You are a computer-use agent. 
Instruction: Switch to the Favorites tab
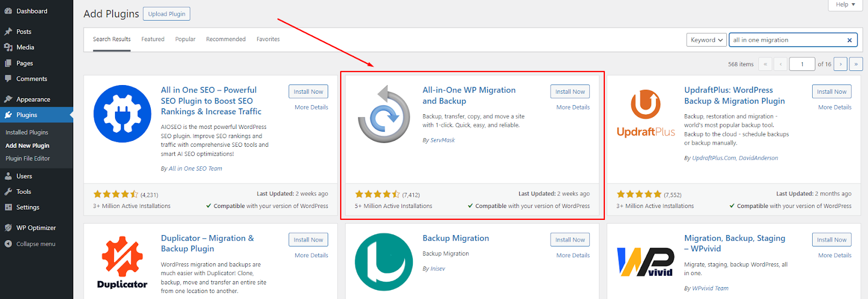pyautogui.click(x=268, y=39)
